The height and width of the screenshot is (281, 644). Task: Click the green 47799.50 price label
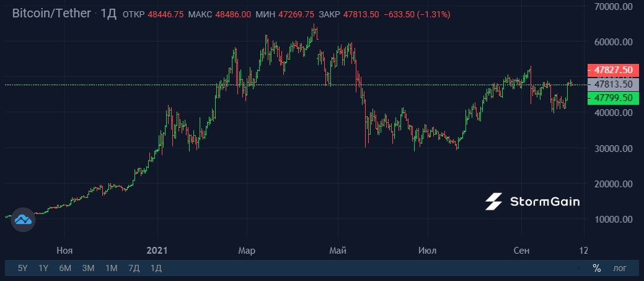click(x=613, y=98)
